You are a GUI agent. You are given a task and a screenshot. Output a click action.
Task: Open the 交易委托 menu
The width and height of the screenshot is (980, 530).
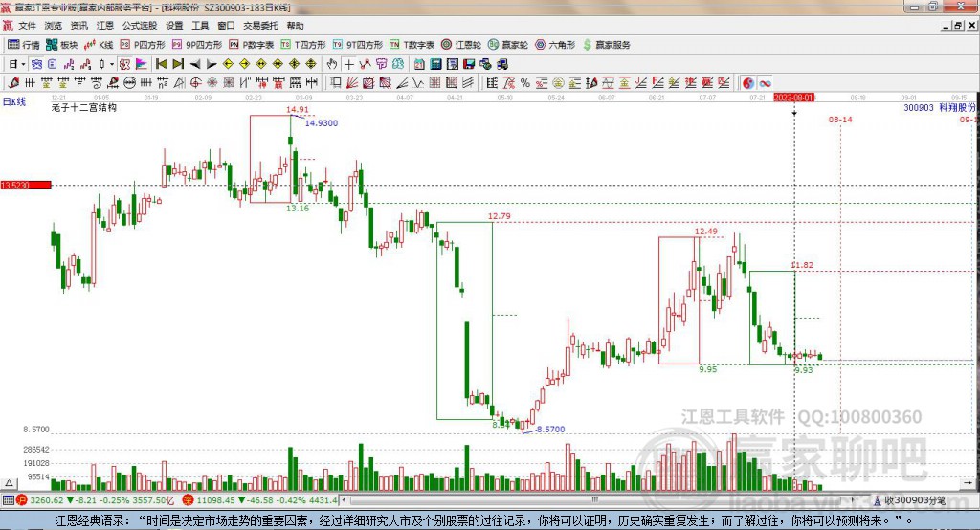(260, 26)
